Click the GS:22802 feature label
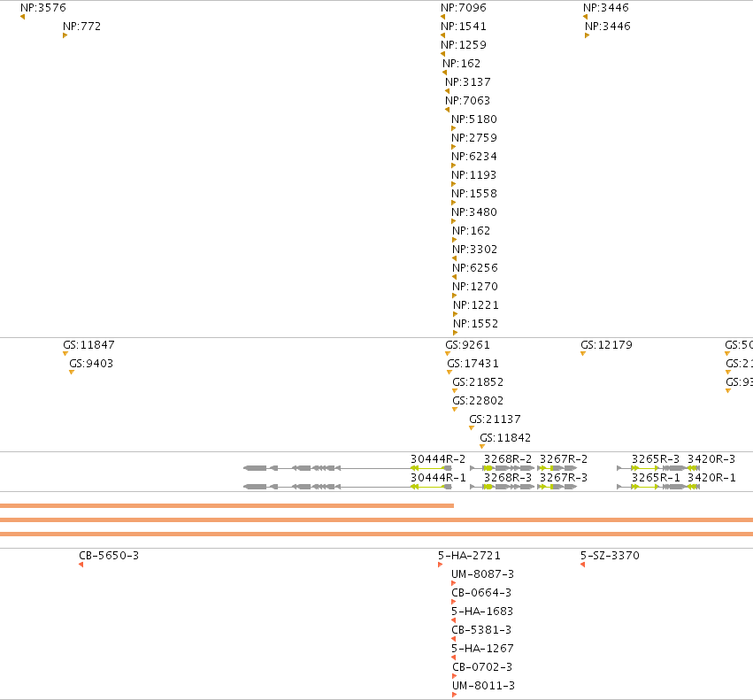 point(478,401)
